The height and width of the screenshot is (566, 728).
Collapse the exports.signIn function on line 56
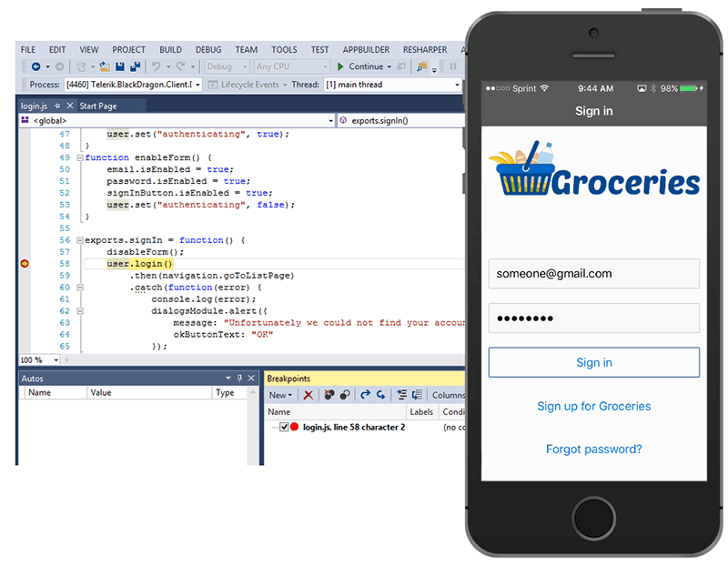[80, 240]
